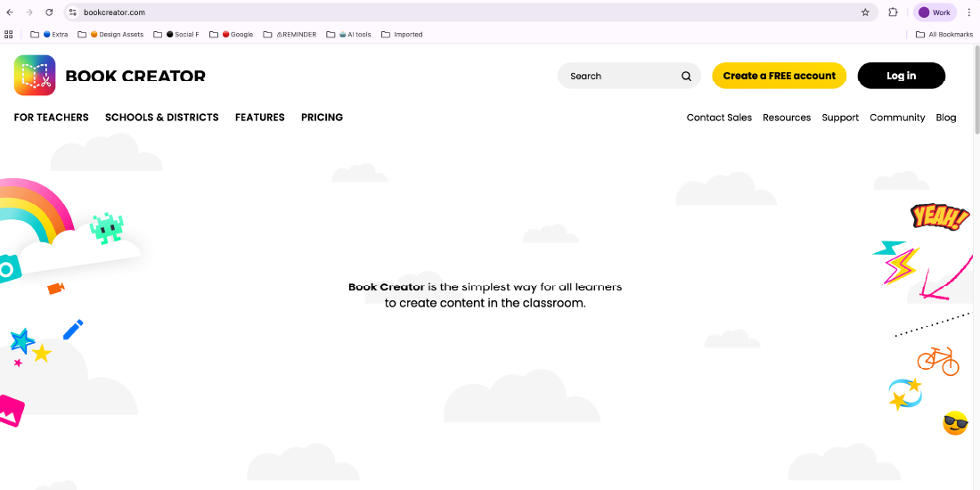Image resolution: width=980 pixels, height=490 pixels.
Task: Open the Chrome apps grid icon
Action: click(x=9, y=35)
